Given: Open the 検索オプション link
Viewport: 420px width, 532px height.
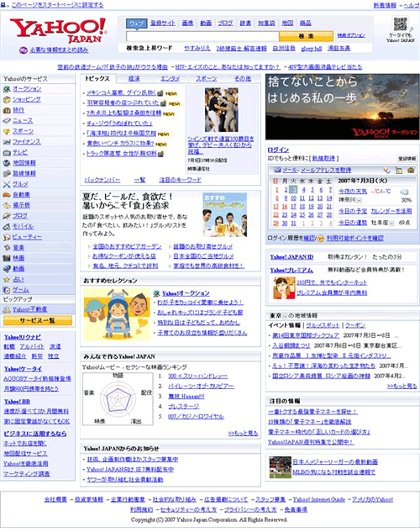Looking at the screenshot, I should 351,35.
